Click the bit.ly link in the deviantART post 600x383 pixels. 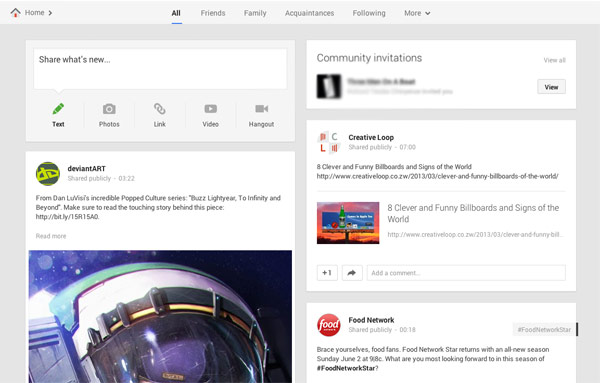[67, 217]
